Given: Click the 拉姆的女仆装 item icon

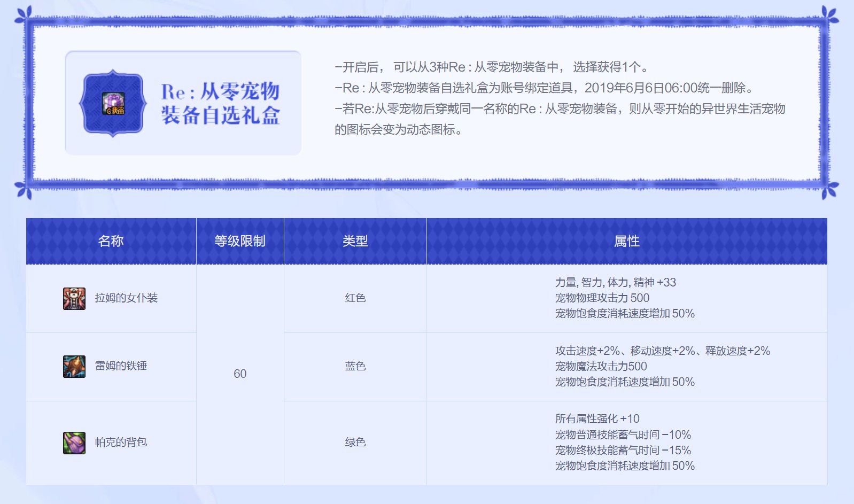Looking at the screenshot, I should (74, 298).
